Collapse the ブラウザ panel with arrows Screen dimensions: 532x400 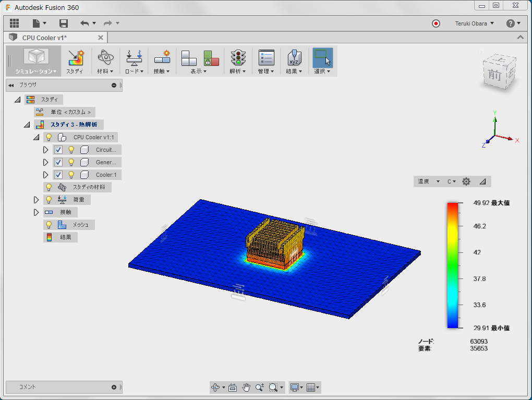tap(11, 85)
